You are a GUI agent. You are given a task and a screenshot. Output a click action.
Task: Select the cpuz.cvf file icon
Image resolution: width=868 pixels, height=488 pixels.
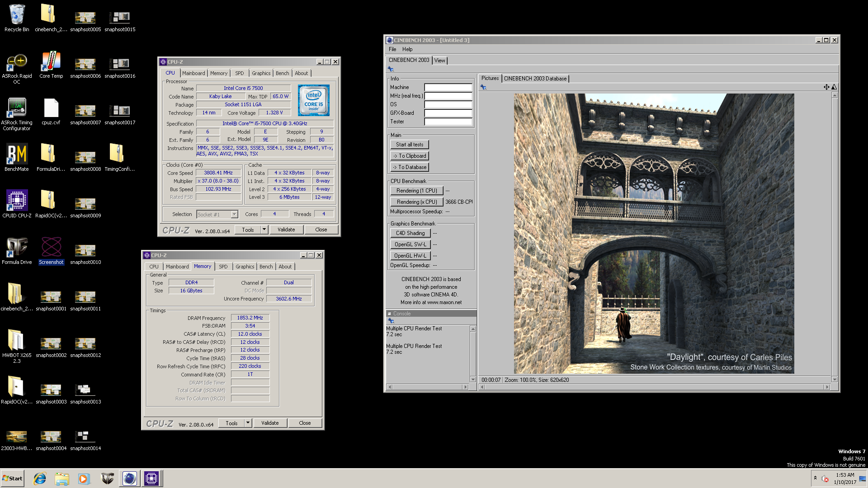tap(51, 111)
